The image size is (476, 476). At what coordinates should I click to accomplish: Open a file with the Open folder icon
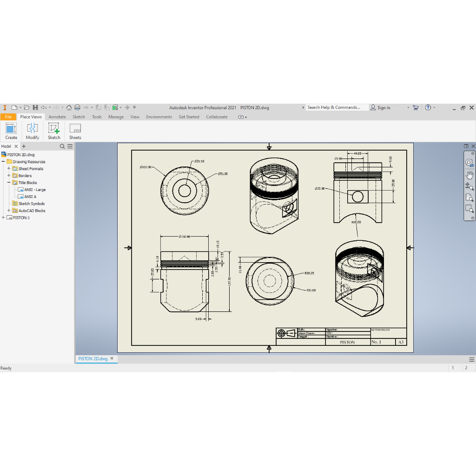pyautogui.click(x=26, y=107)
